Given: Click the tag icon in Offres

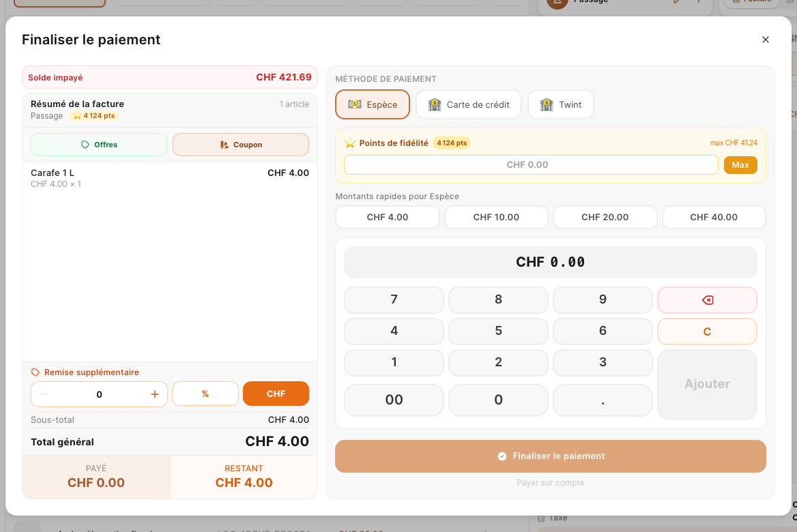Looking at the screenshot, I should click(x=85, y=145).
